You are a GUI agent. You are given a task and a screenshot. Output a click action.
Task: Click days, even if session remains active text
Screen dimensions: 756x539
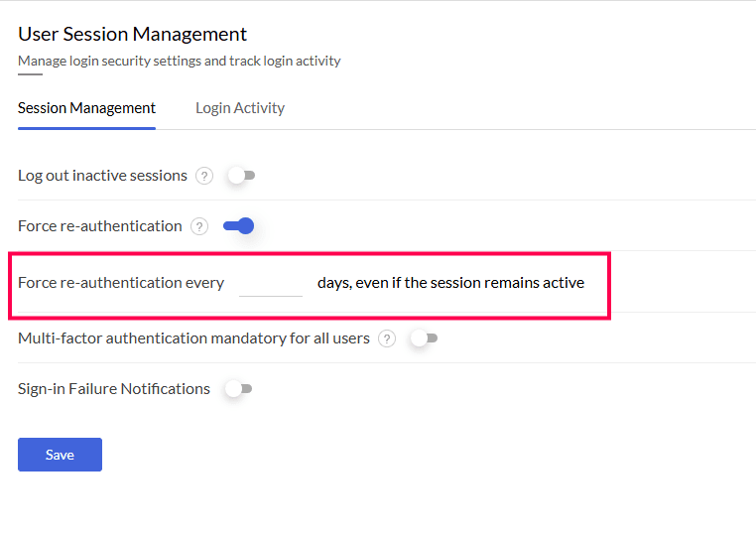coord(450,283)
